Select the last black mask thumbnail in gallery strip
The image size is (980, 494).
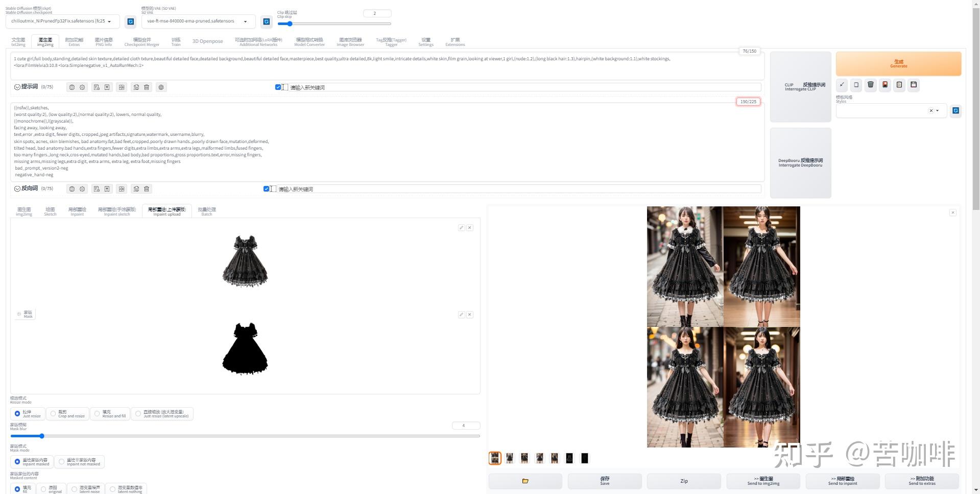coord(585,458)
